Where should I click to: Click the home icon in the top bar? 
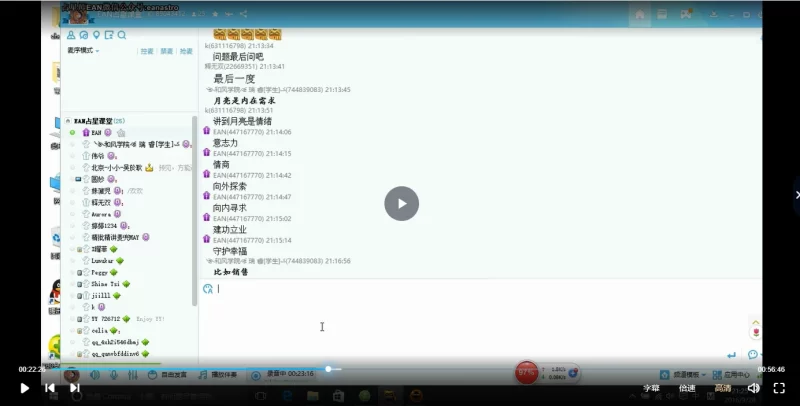point(640,15)
